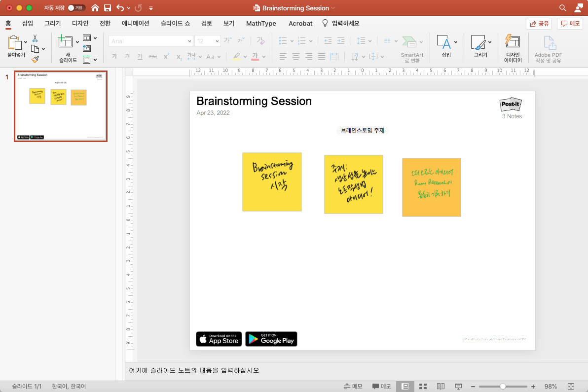This screenshot has height=392, width=588.
Task: Undo the last action
Action: pyautogui.click(x=120, y=8)
